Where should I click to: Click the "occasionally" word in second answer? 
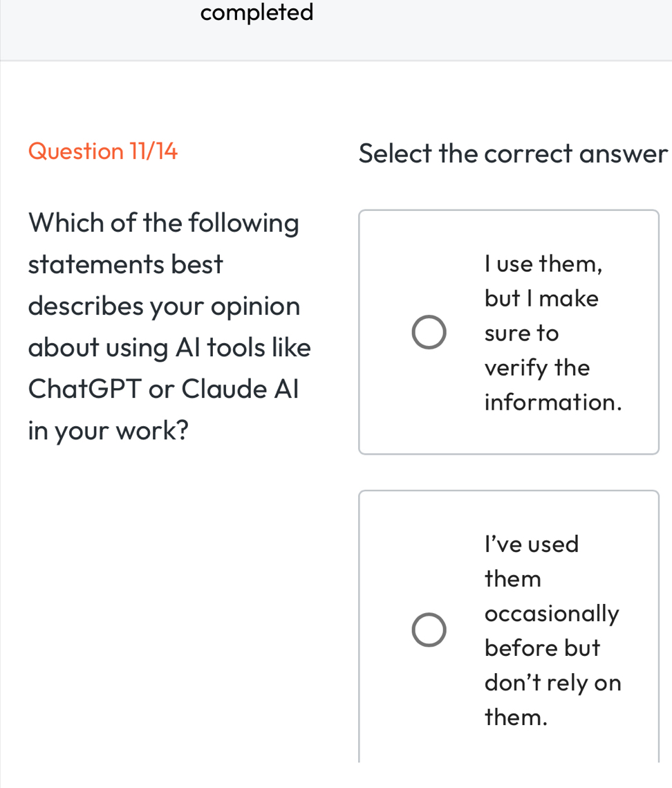coord(552,614)
